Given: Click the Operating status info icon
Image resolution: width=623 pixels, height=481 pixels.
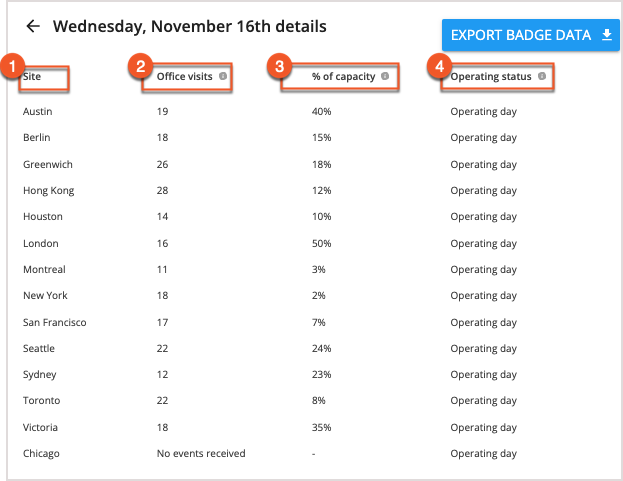Looking at the screenshot, I should pos(542,76).
